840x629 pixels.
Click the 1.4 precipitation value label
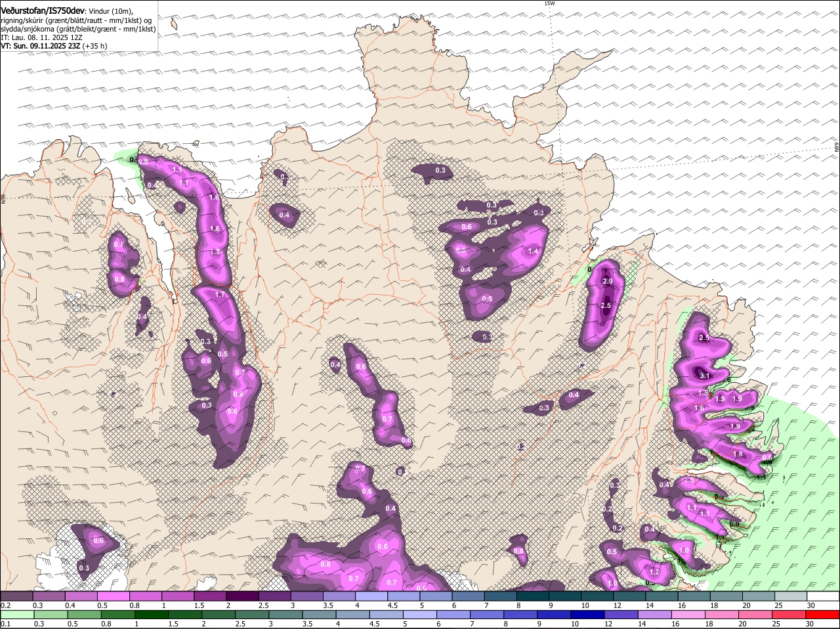533,251
